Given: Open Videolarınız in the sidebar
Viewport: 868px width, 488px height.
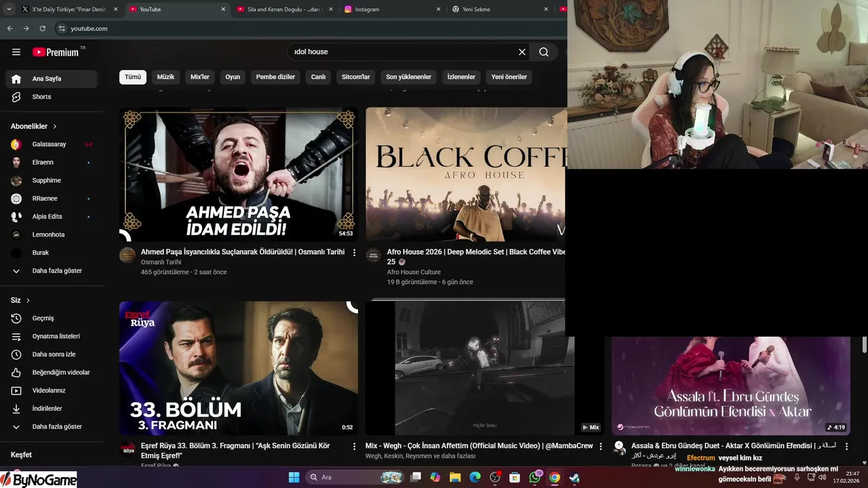Looking at the screenshot, I should point(52,390).
